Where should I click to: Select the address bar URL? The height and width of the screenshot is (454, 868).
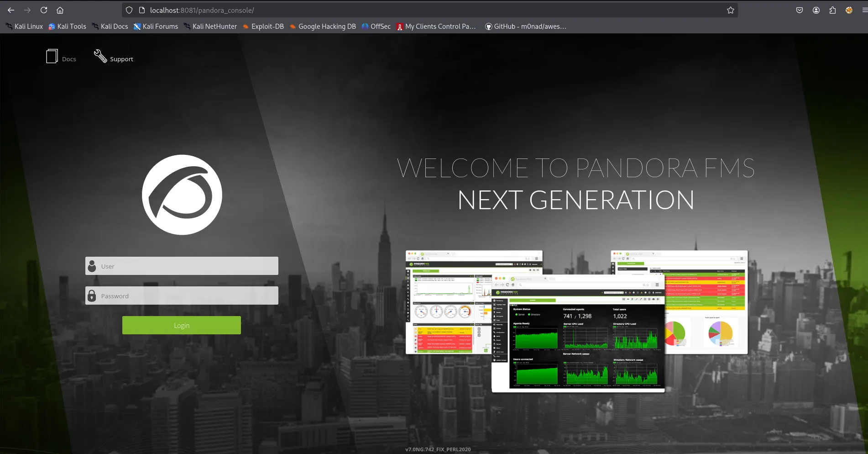(202, 10)
